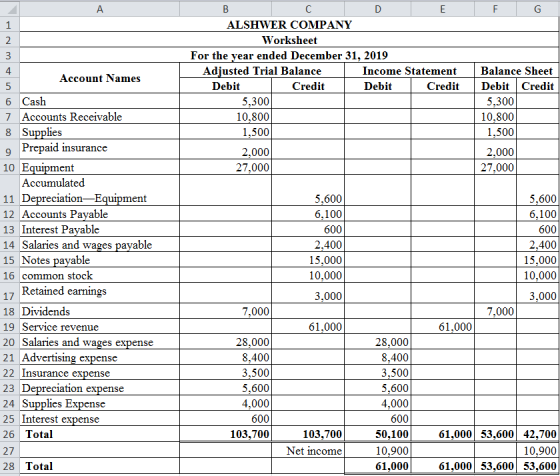
Task: Click the common stock cell
Action: 100,275
